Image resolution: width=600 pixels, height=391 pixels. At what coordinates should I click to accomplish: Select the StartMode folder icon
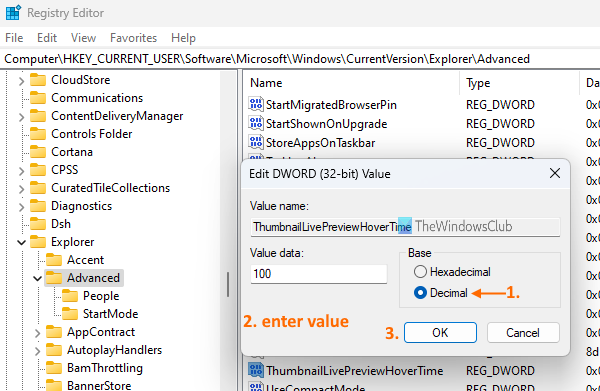pos(70,314)
